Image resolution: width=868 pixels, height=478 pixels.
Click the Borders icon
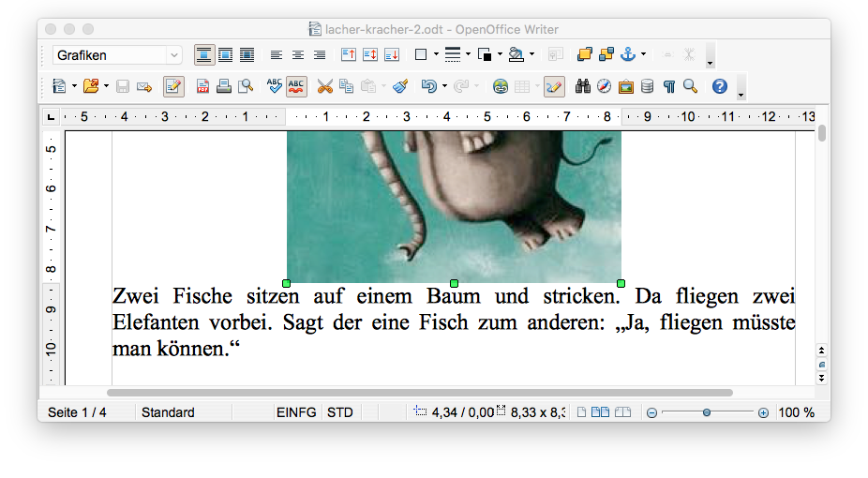point(421,54)
